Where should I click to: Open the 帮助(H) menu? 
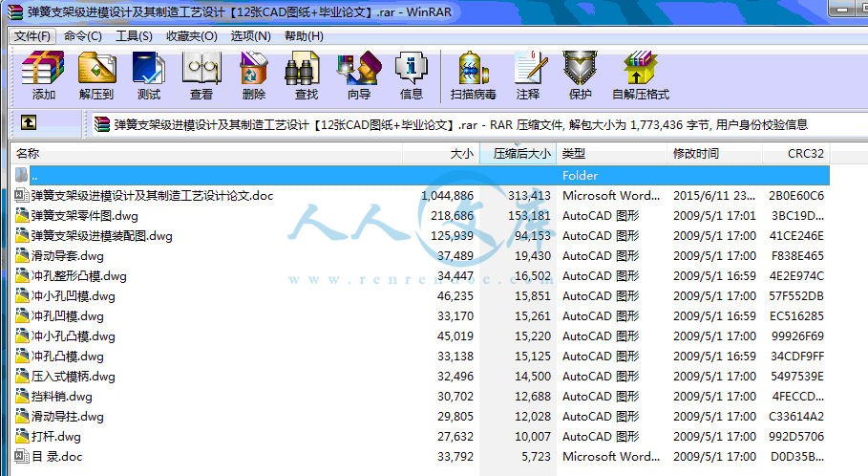click(304, 36)
